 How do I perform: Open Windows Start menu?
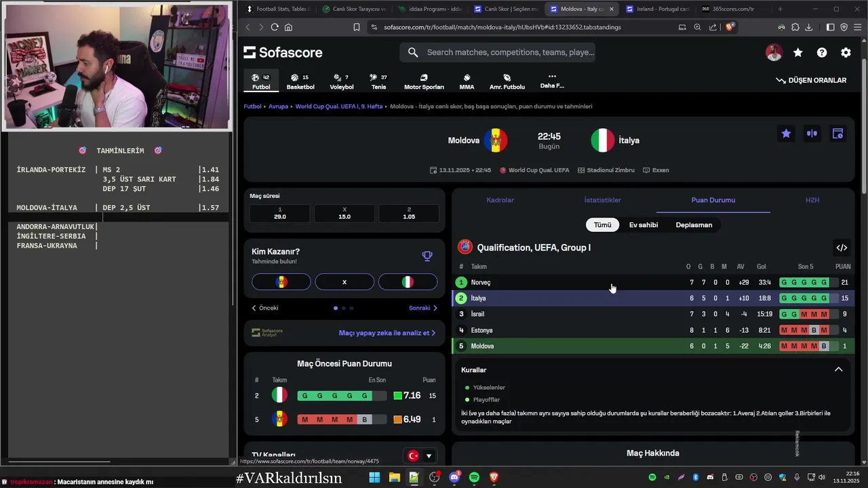[374, 477]
